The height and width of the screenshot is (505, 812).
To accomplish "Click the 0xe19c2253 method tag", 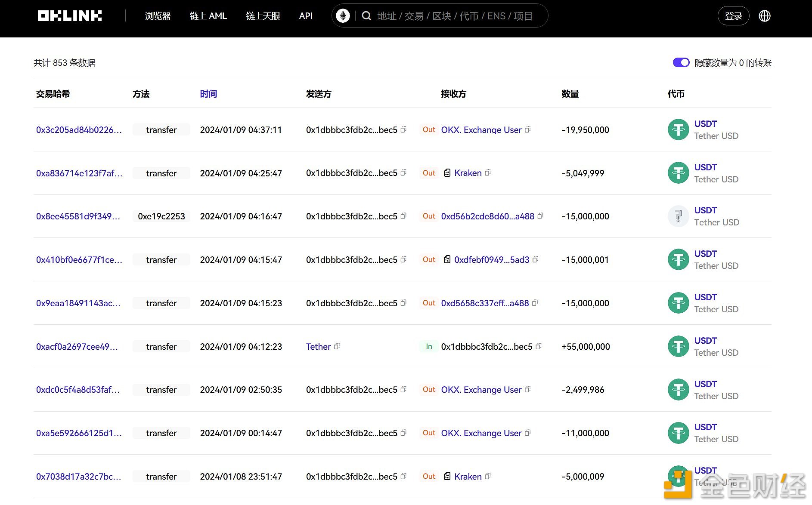I will point(161,216).
